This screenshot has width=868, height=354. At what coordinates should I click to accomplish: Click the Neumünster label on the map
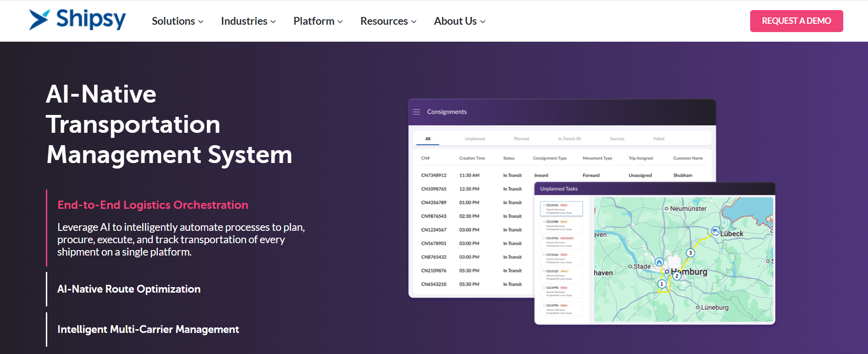(688, 208)
